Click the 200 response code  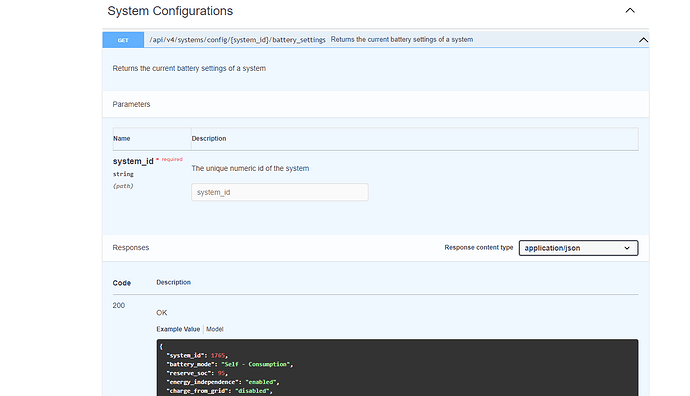click(119, 305)
